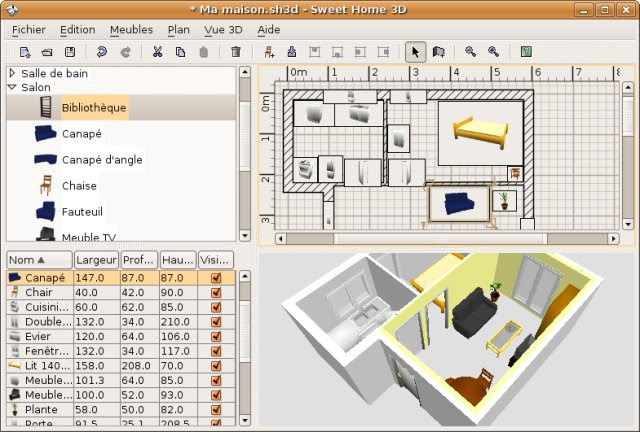
Task: Click the Zoom out magnifier icon
Action: (471, 51)
